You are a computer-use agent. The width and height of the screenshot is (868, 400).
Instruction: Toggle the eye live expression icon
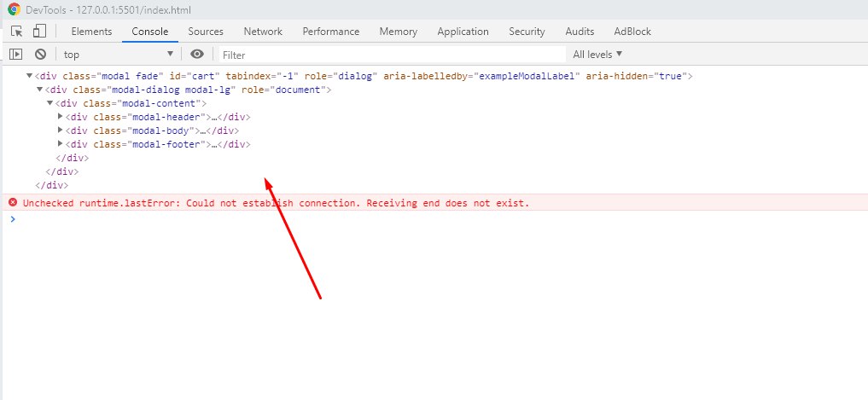point(197,54)
